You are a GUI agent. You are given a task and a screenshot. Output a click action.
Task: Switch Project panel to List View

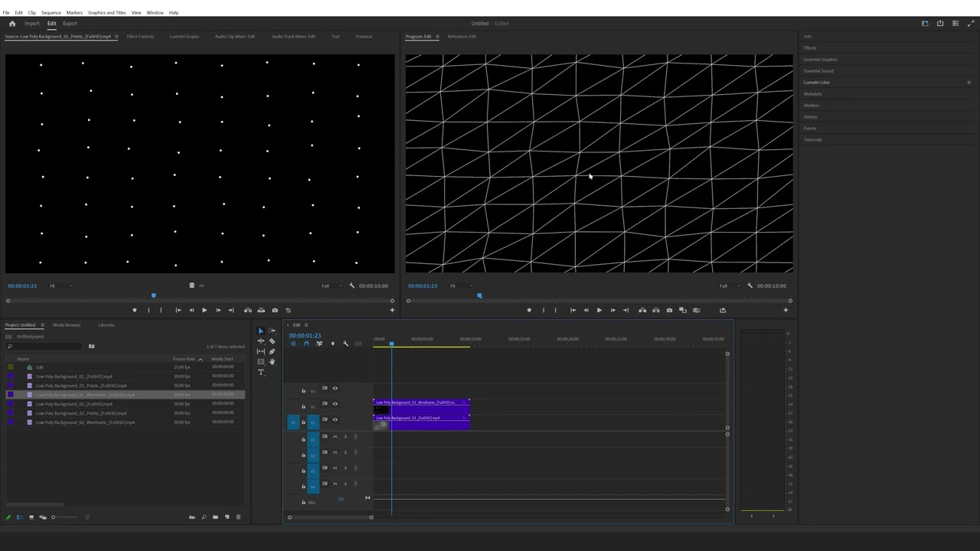point(20,517)
